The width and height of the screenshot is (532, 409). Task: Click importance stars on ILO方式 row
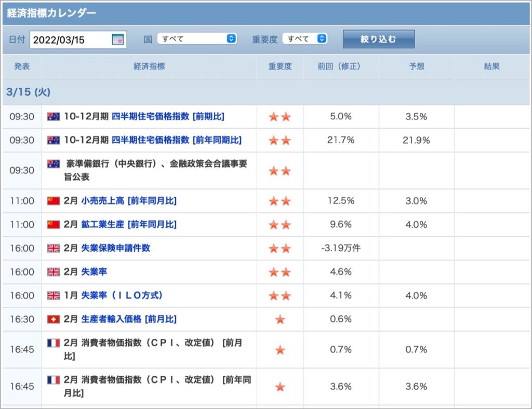pos(280,296)
